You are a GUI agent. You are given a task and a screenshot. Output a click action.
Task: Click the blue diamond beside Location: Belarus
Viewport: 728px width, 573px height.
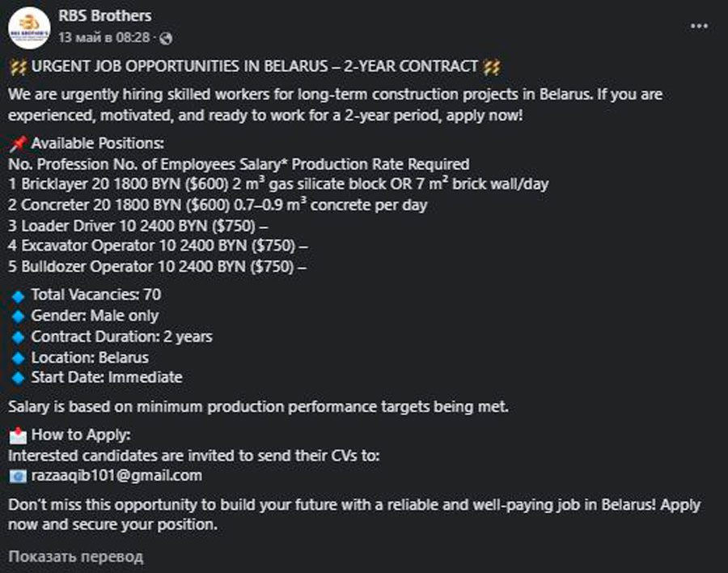tap(18, 359)
